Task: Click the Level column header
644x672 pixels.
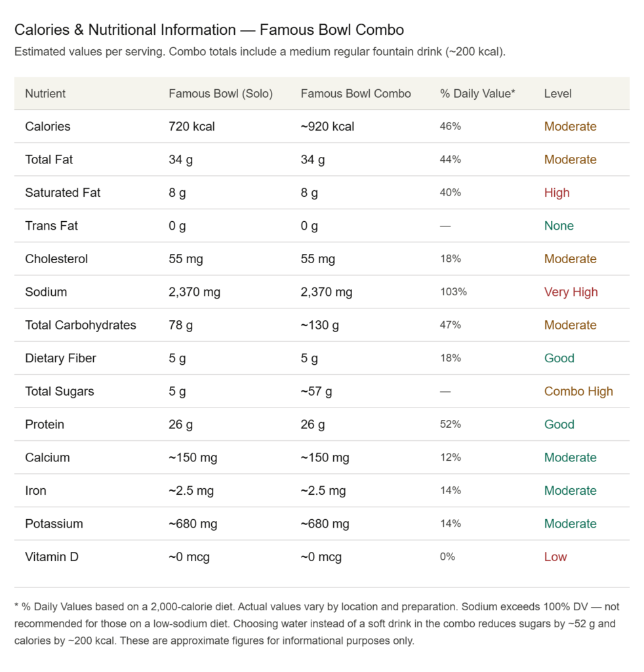Action: [x=557, y=94]
